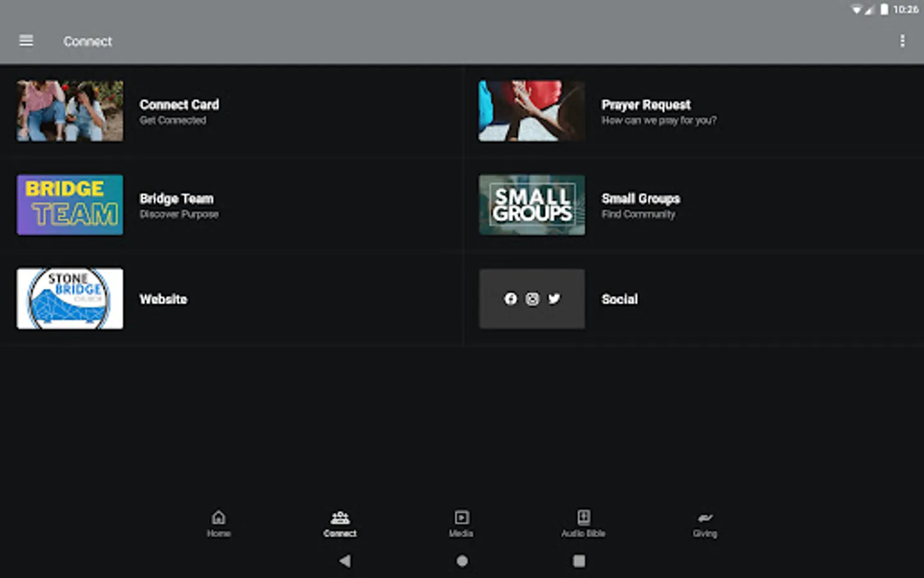Open the Instagram icon in Social card
Viewport: 924px width, 578px height.
532,299
